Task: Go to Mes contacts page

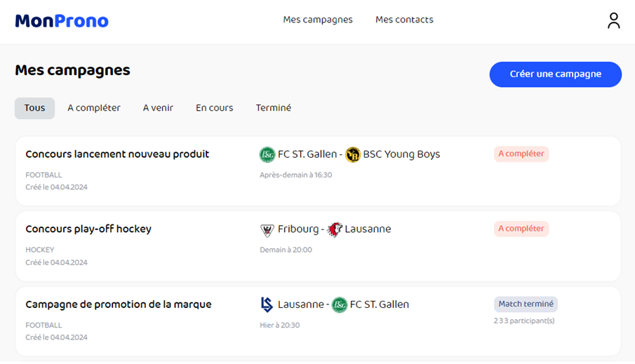Action: pos(404,20)
